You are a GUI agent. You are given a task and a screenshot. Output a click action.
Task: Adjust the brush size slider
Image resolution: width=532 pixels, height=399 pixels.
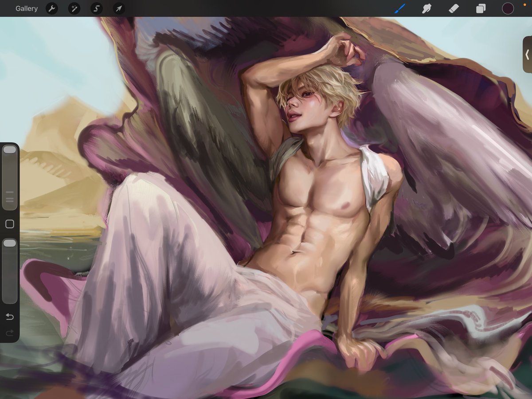click(10, 177)
